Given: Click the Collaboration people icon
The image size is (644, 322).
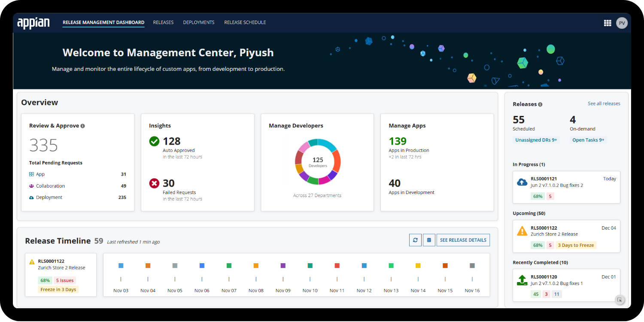Looking at the screenshot, I should pyautogui.click(x=31, y=186).
